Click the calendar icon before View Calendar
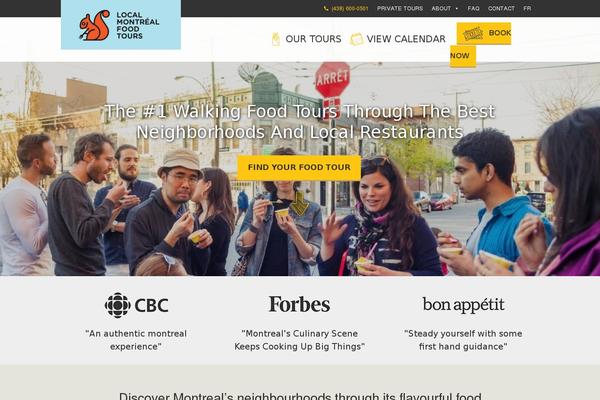This screenshot has width=600, height=400. 357,39
